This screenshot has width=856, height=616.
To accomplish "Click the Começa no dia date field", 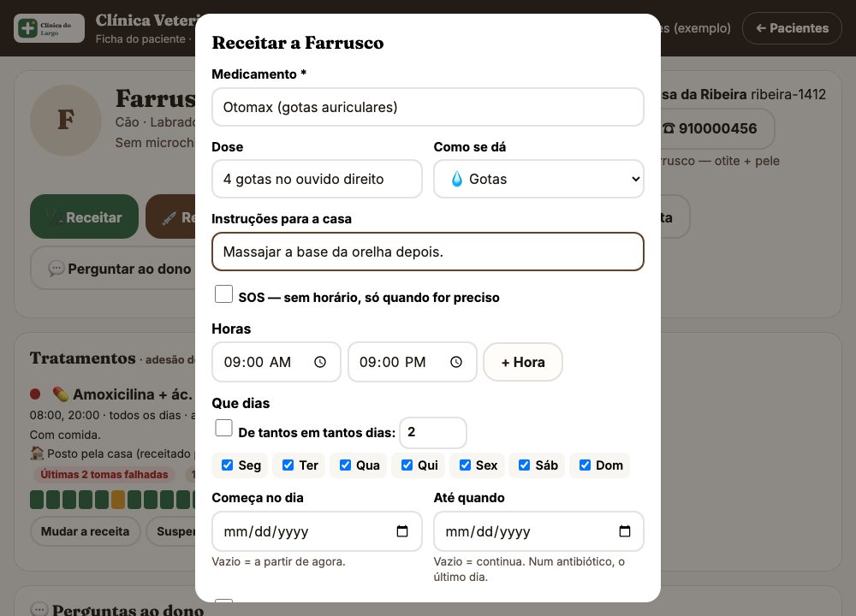I will coord(318,531).
